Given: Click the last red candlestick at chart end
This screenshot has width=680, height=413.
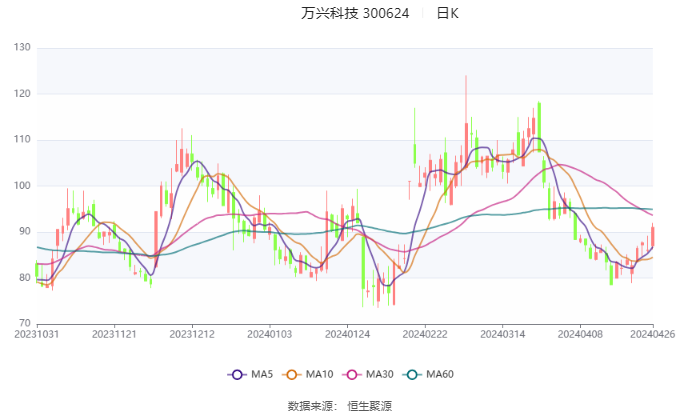Looking at the screenshot, I should coord(653,236).
